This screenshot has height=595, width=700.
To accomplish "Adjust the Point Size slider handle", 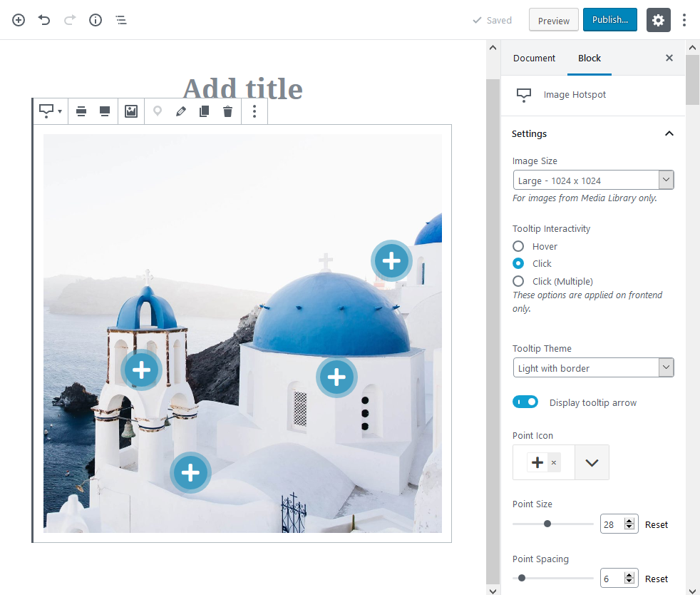I will [547, 524].
